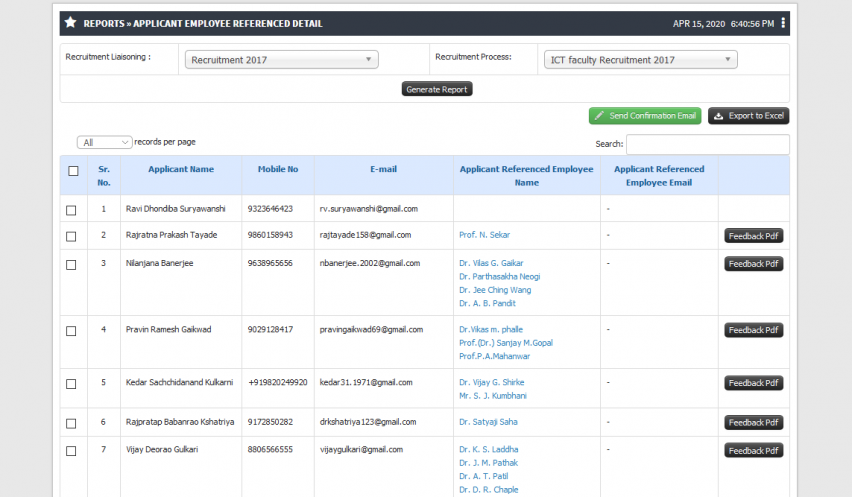Click the star favorite icon in header
This screenshot has width=852, height=497.
click(x=70, y=22)
